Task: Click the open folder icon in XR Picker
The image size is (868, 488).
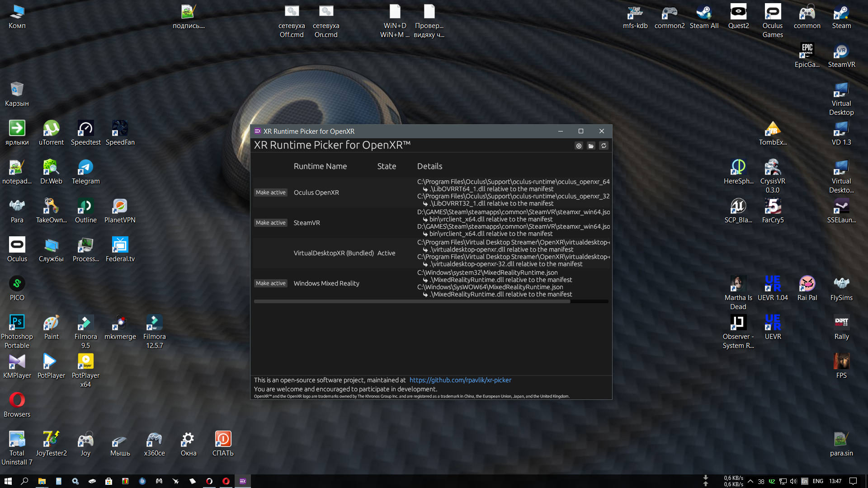Action: click(591, 145)
